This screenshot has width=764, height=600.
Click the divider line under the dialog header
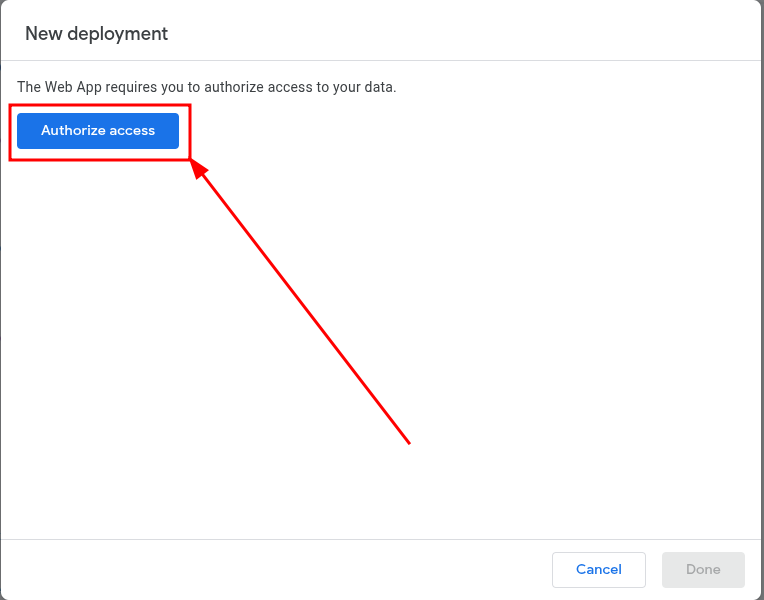click(382, 60)
